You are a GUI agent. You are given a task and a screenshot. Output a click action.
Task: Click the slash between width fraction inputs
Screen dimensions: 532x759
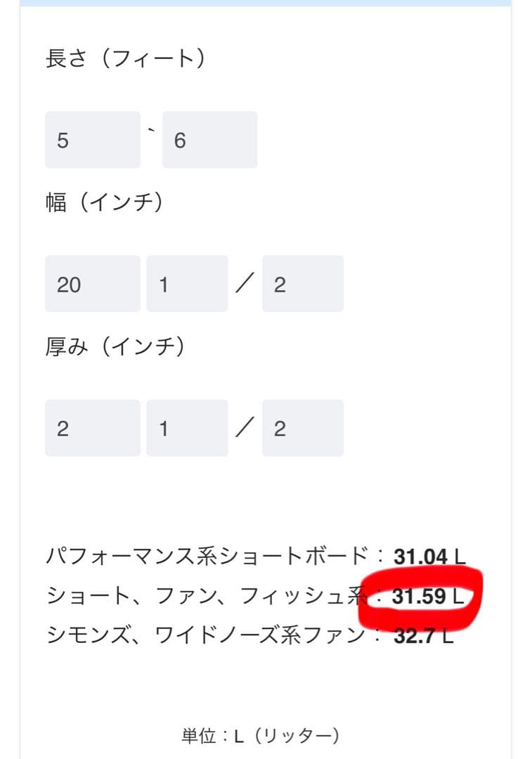click(x=245, y=281)
